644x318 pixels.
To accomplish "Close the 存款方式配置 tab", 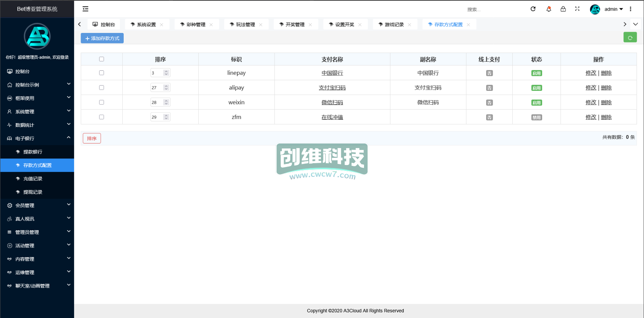I will 468,25.
